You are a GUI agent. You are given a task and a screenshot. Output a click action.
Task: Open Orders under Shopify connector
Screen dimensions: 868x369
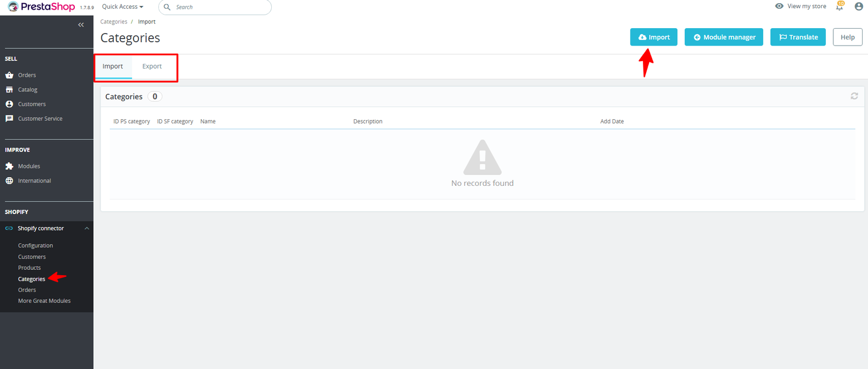[27, 290]
